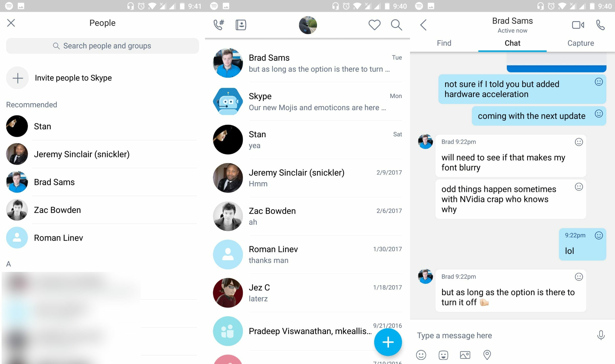The image size is (615, 364).
Task: Click the video call icon for Brad Sams
Action: tap(577, 25)
